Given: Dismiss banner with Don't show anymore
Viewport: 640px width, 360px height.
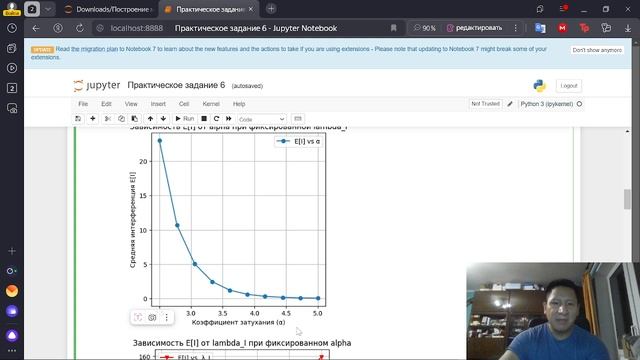Looking at the screenshot, I should (597, 50).
